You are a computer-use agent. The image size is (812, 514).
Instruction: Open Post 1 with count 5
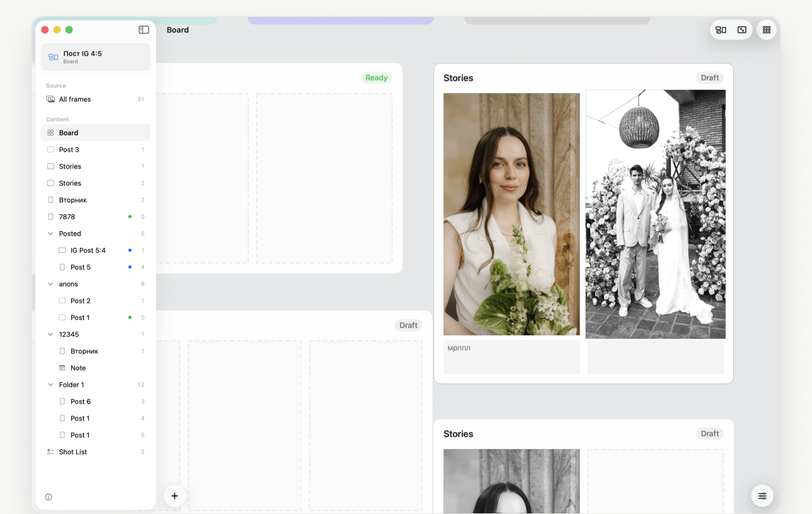click(96, 435)
